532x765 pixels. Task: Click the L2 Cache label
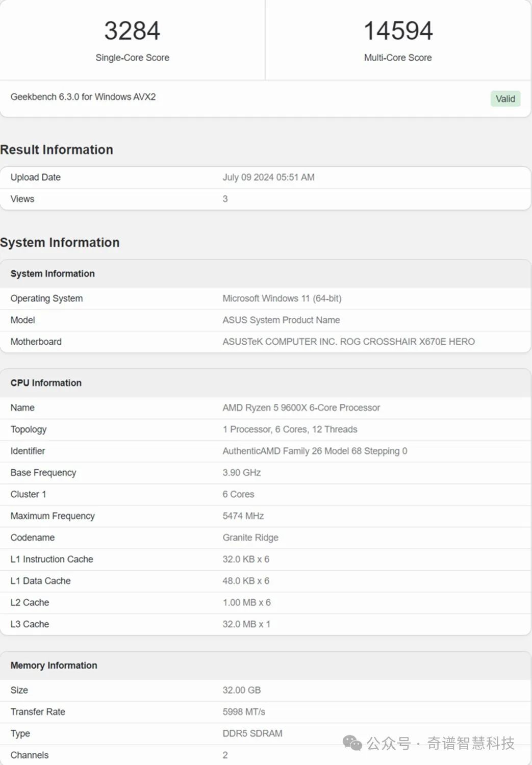[30, 603]
